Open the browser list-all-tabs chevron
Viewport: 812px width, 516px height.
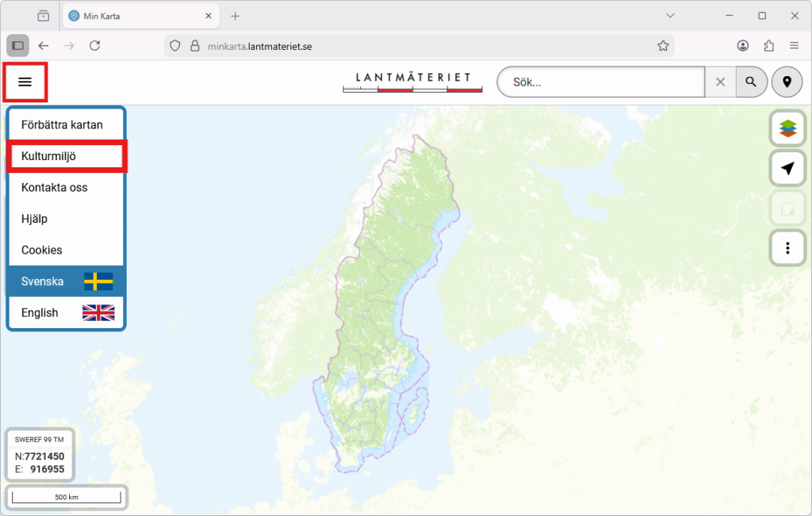pyautogui.click(x=670, y=15)
